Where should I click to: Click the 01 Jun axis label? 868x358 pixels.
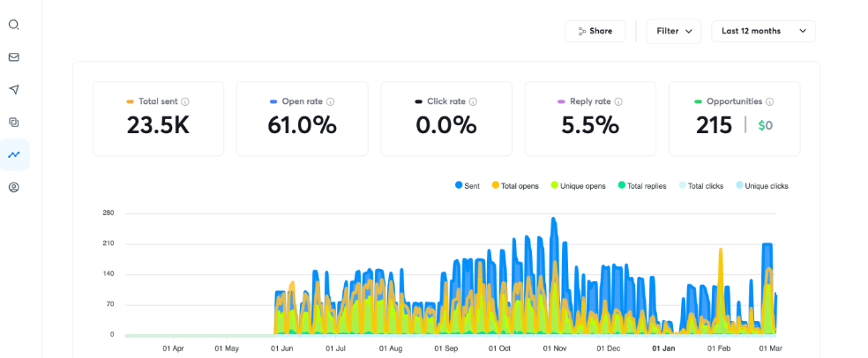tap(282, 349)
